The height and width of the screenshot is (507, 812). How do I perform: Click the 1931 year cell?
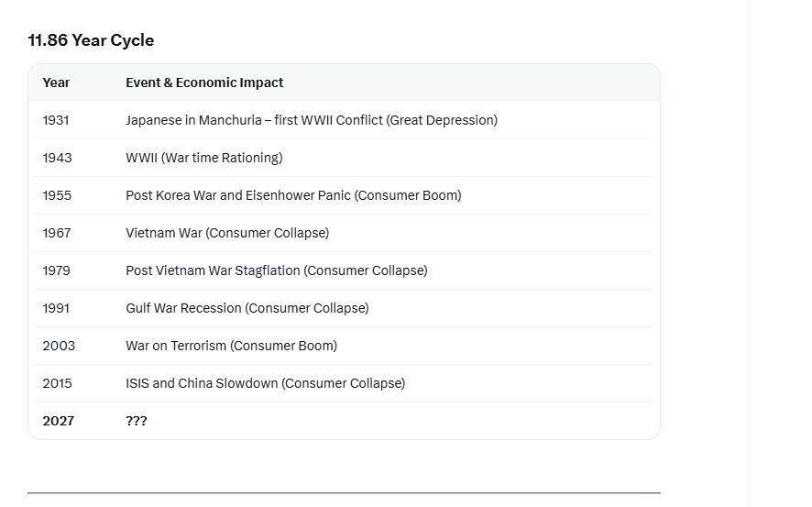[x=56, y=120]
